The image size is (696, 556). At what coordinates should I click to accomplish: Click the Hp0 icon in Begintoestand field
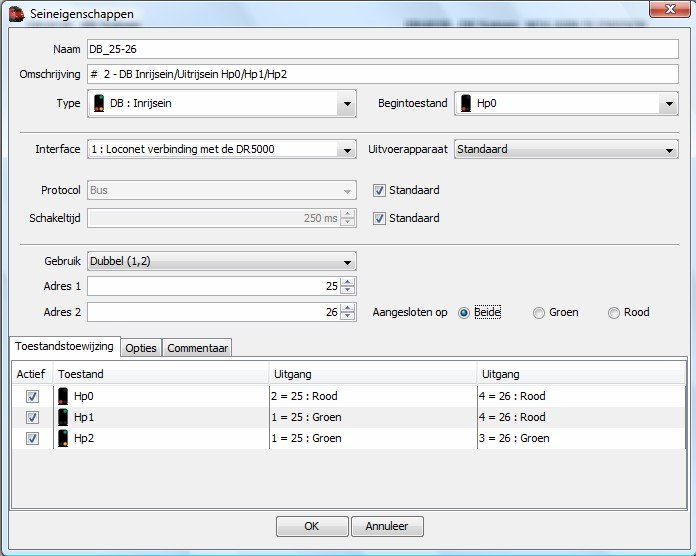coord(465,103)
